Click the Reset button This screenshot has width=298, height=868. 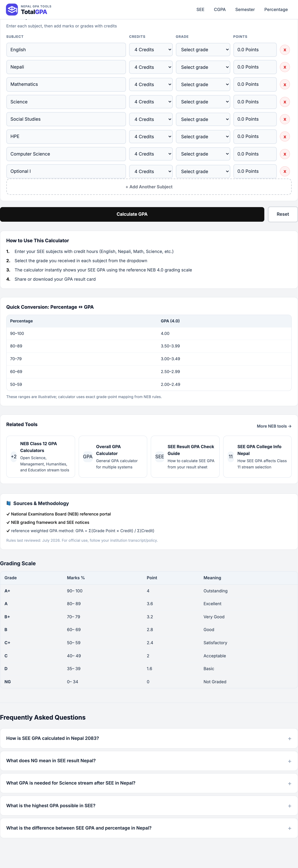[283, 214]
